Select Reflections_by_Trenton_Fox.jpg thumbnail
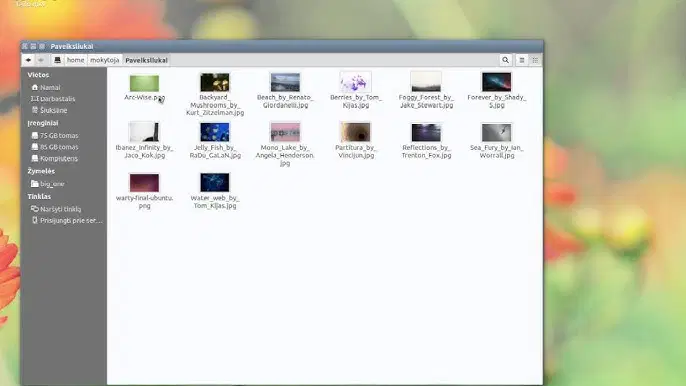This screenshot has height=386, width=686. [x=426, y=133]
